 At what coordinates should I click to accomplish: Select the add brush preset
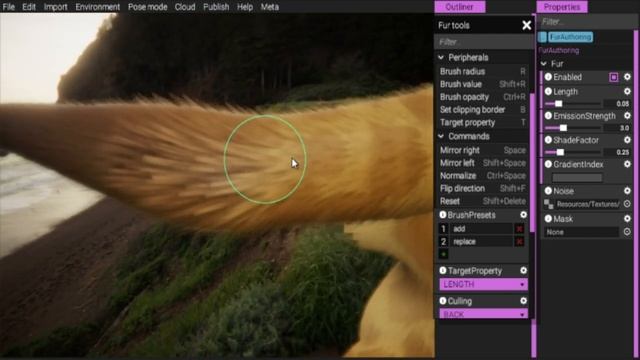pos(482,229)
